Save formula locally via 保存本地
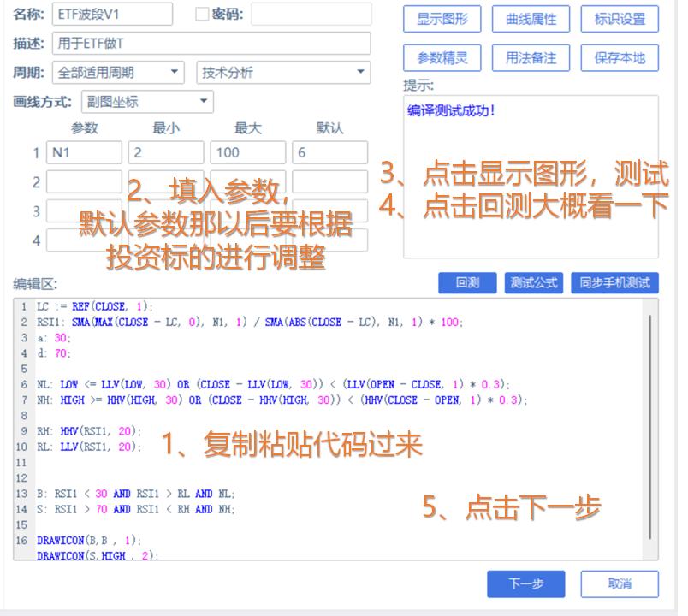The height and width of the screenshot is (616, 688). (619, 58)
